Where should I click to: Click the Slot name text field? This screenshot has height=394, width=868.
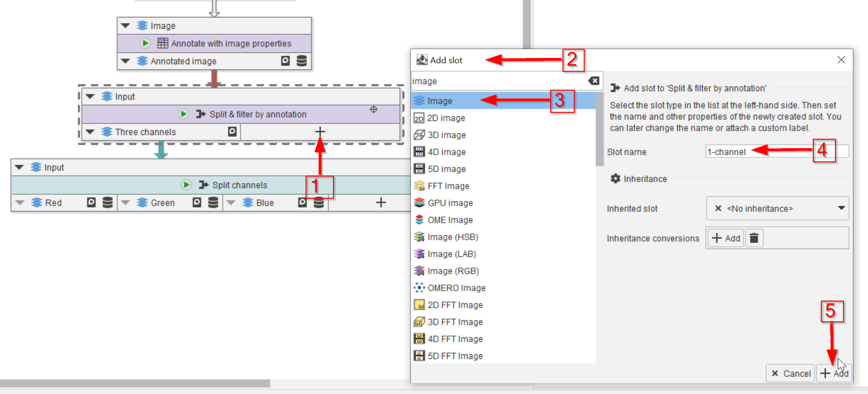[777, 152]
